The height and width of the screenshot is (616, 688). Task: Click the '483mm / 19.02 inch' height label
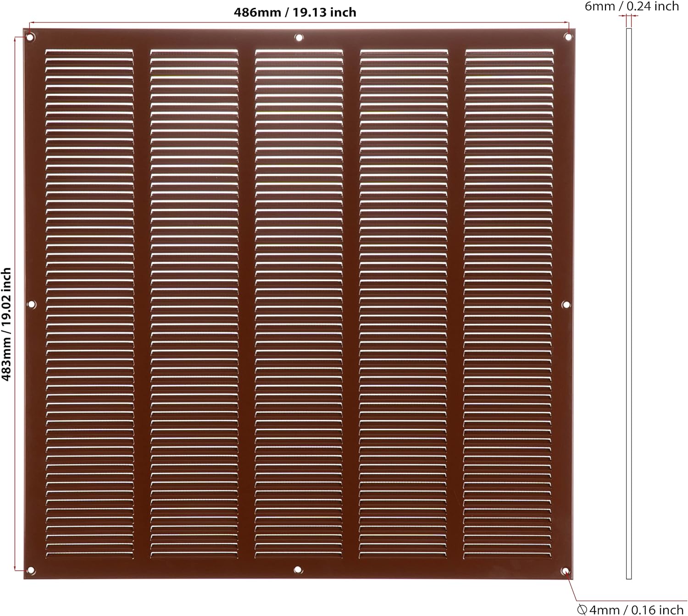6,324
